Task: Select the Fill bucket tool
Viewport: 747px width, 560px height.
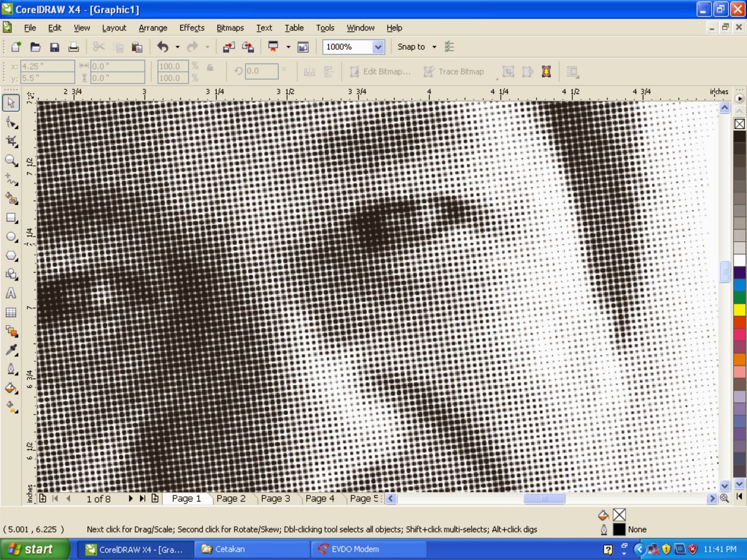Action: pos(11,388)
